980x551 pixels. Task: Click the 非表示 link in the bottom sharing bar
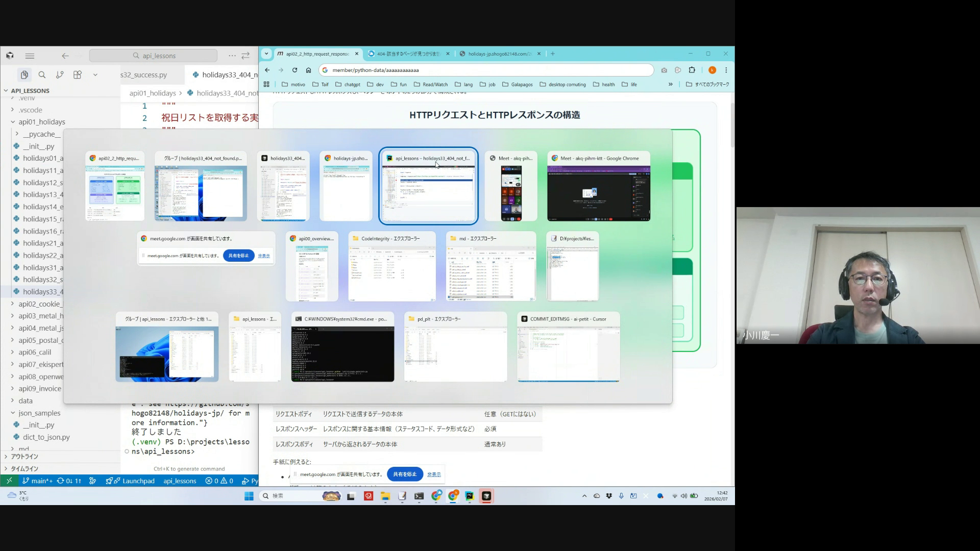click(434, 474)
